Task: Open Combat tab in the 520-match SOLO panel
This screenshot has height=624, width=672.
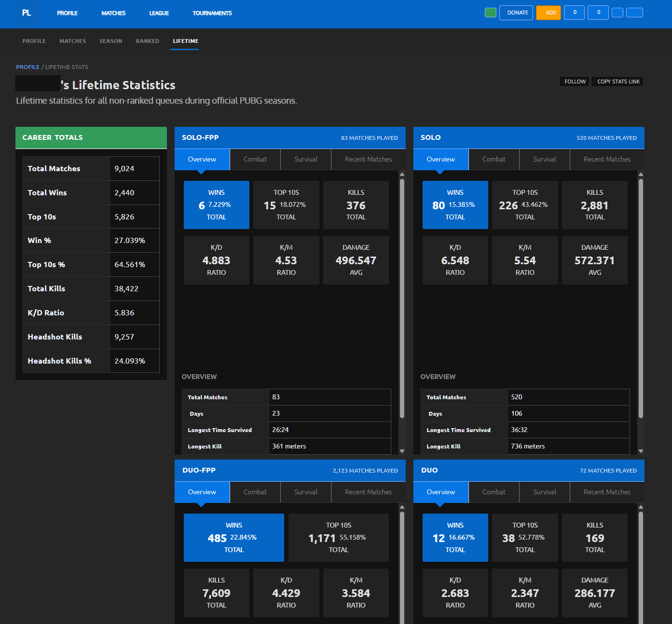Action: click(494, 159)
